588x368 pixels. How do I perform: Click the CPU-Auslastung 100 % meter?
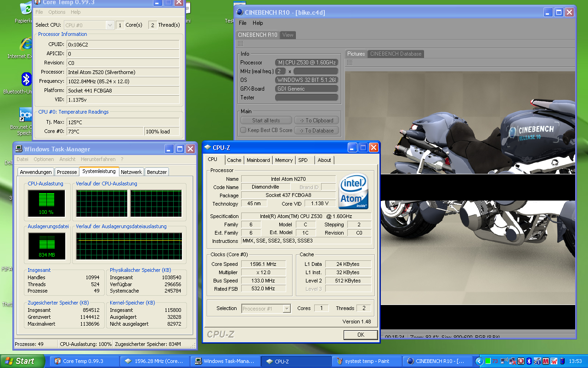pyautogui.click(x=46, y=203)
